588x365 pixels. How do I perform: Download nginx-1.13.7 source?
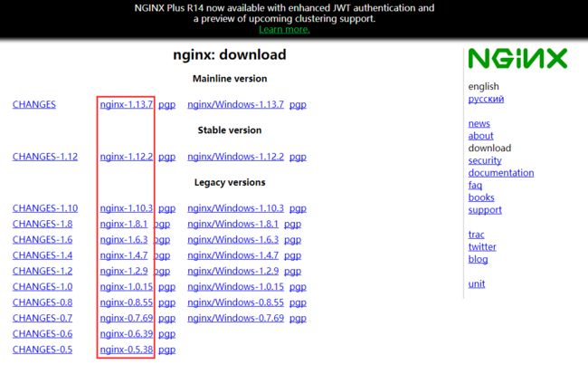127,104
